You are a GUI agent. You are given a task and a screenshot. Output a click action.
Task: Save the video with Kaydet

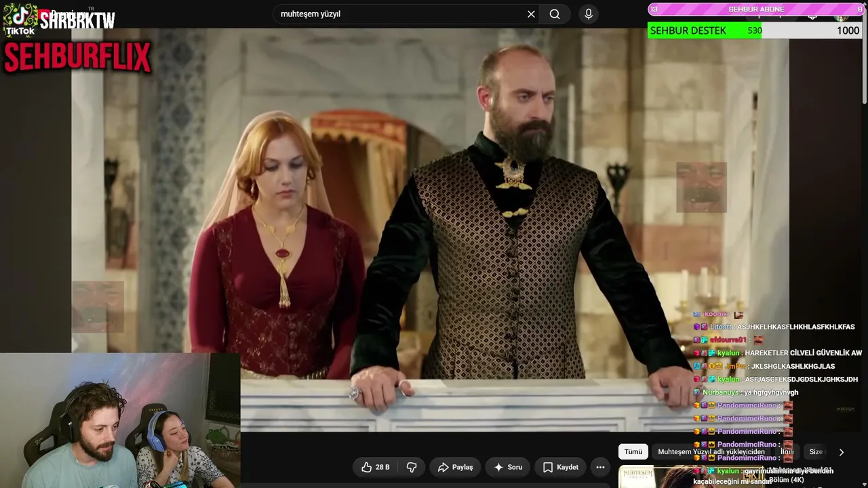560,467
